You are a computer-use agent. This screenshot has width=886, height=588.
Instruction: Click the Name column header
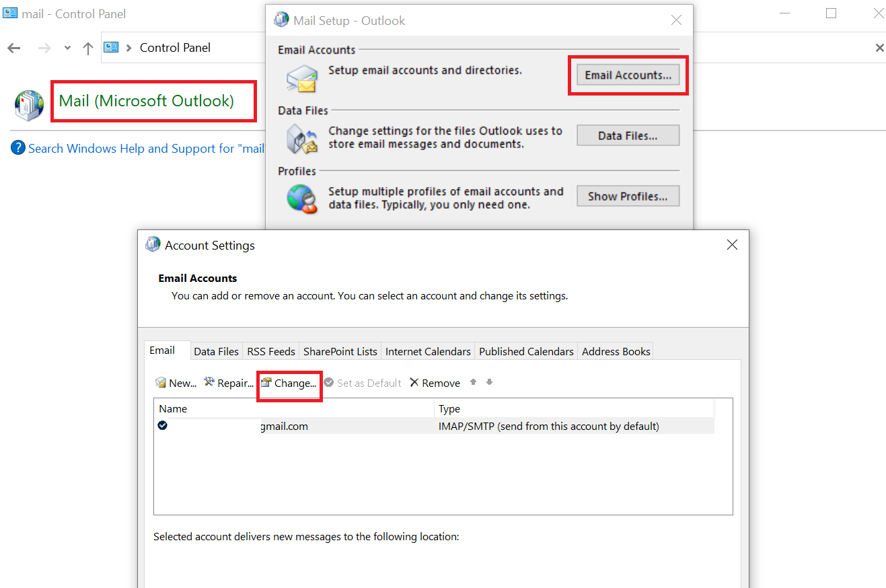coord(295,408)
